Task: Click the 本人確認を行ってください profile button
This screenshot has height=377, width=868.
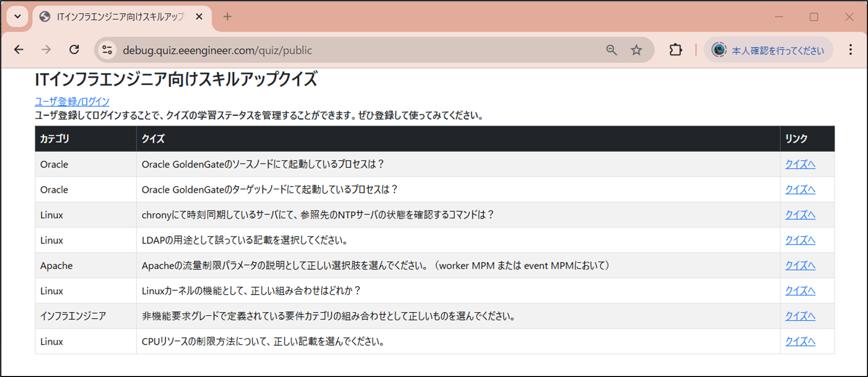Action: click(769, 50)
